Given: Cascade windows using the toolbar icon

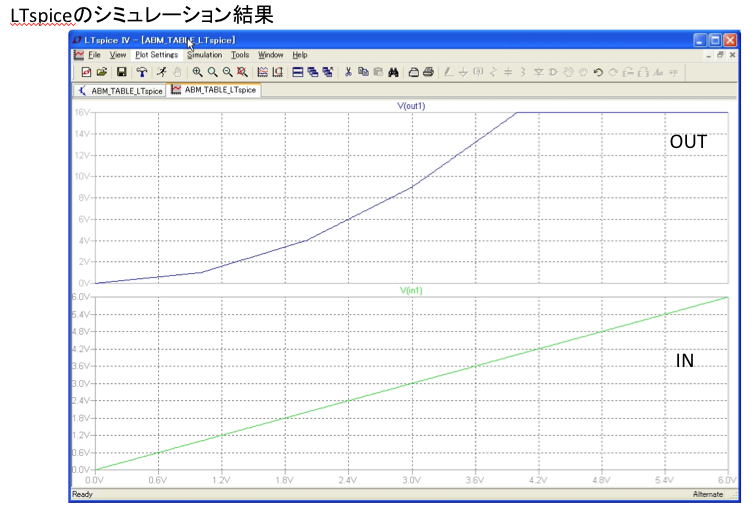Looking at the screenshot, I should pyautogui.click(x=313, y=72).
